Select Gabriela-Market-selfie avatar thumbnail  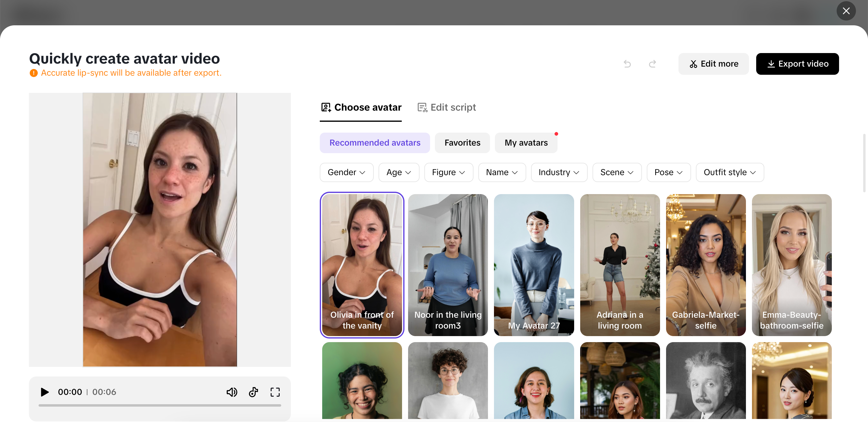point(706,265)
